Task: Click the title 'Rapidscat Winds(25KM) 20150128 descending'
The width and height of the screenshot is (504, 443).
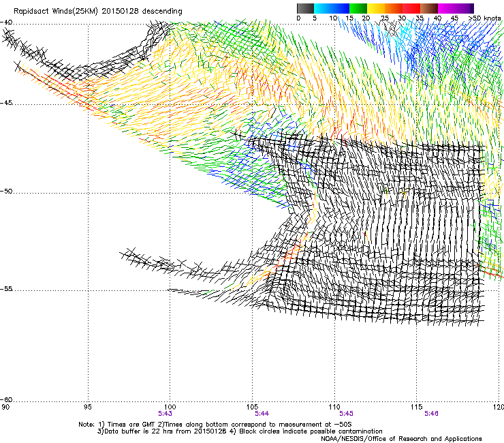Action: (x=97, y=12)
